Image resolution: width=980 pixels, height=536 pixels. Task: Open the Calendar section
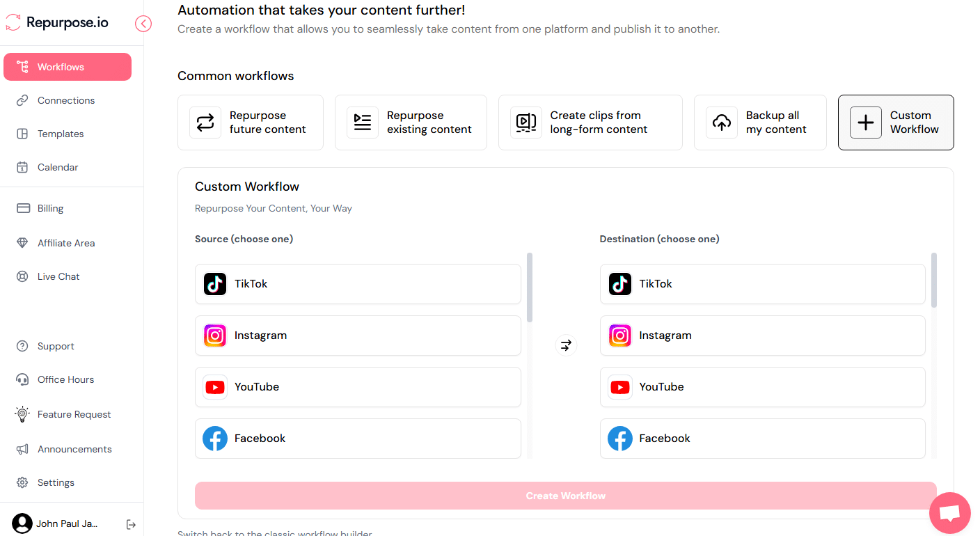point(58,166)
